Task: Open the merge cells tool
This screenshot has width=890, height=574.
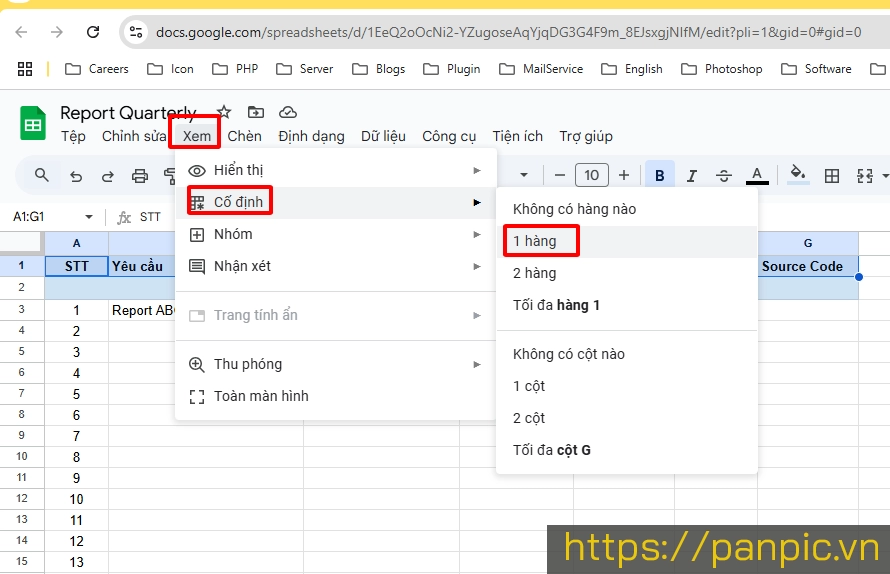Action: (864, 176)
